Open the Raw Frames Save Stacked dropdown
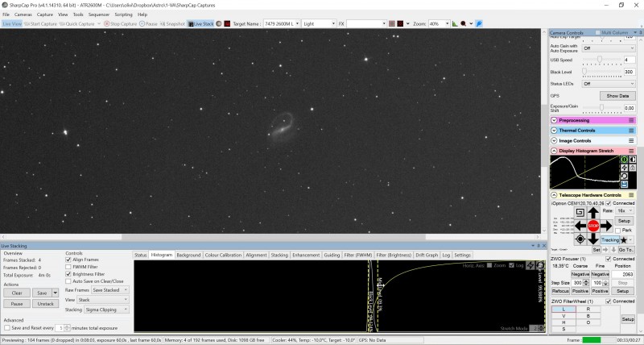Image resolution: width=644 pixels, height=345 pixels. pos(110,290)
